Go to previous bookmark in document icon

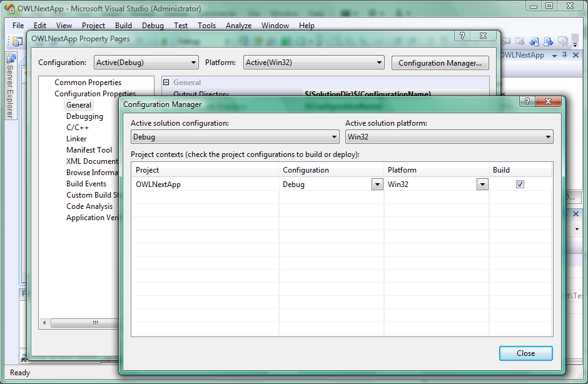pos(534,41)
